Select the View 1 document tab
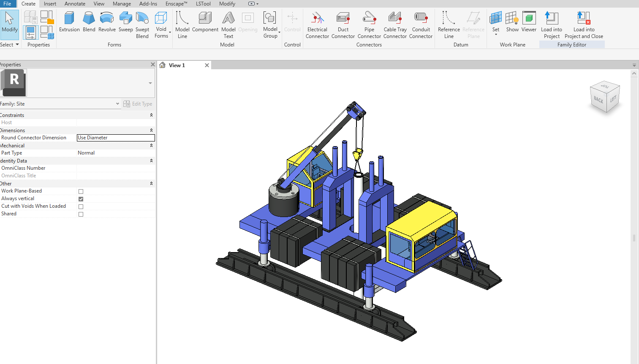This screenshot has width=639, height=364. [177, 65]
